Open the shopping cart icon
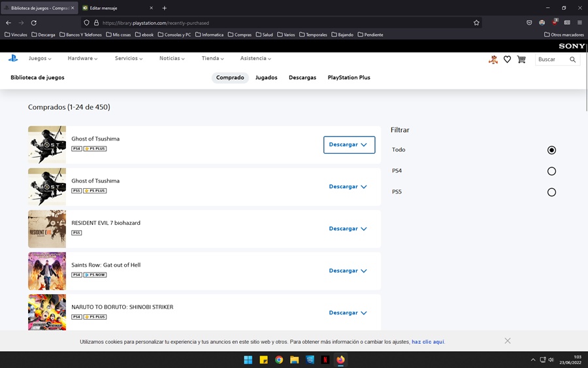The image size is (588, 368). (x=521, y=59)
